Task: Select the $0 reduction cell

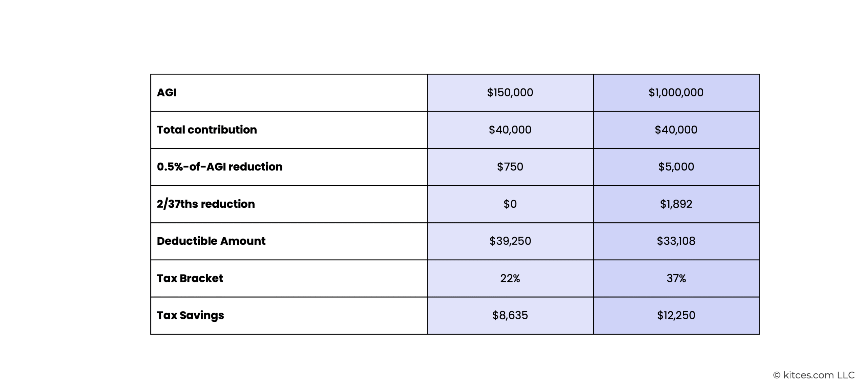Action: (510, 204)
